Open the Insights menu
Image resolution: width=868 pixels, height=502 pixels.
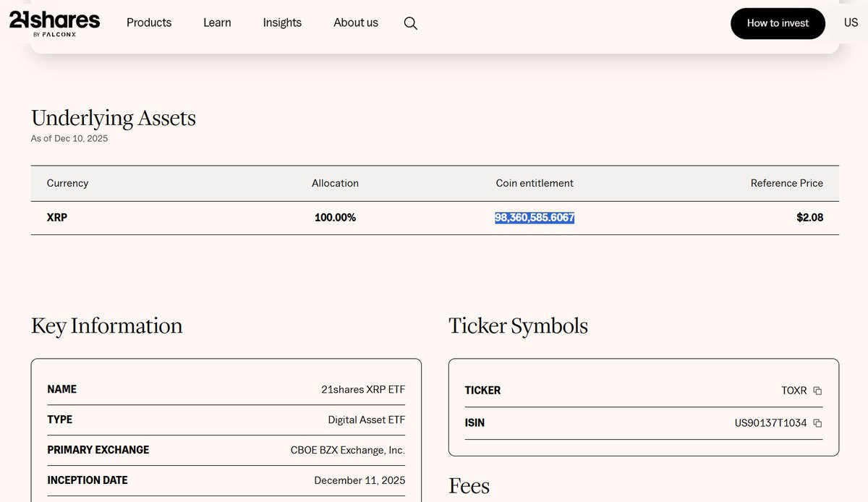tap(282, 22)
